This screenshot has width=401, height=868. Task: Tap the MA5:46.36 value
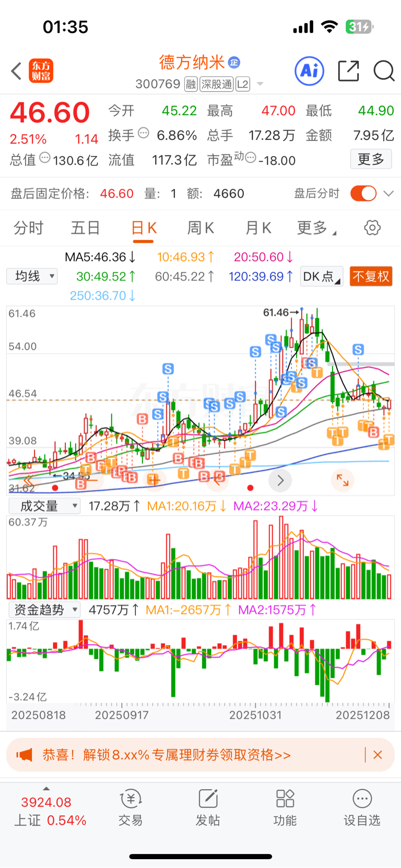100,257
